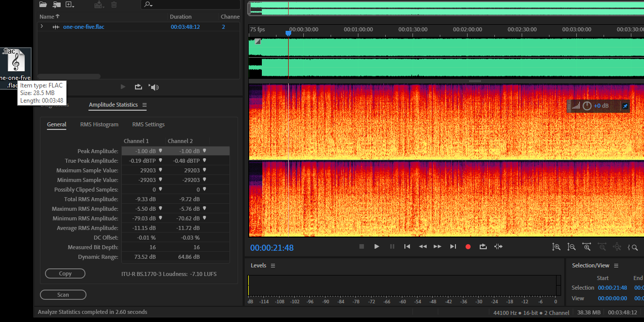
Task: Start playback with the transport Play button
Action: coord(377,247)
